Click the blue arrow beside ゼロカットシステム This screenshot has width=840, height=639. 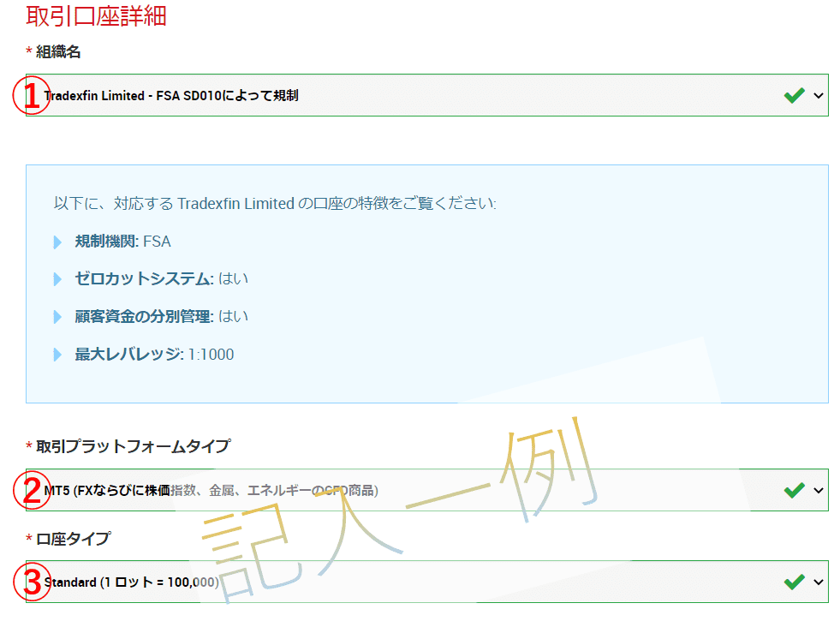(57, 279)
